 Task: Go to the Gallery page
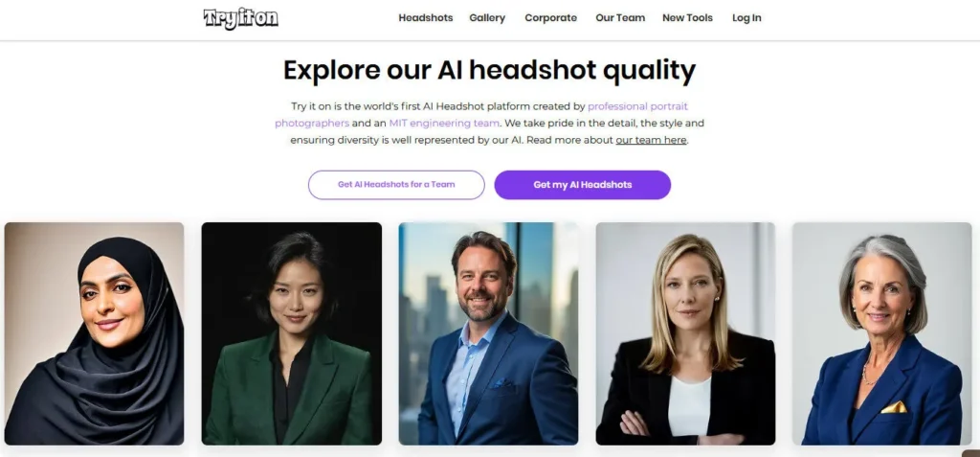(487, 18)
